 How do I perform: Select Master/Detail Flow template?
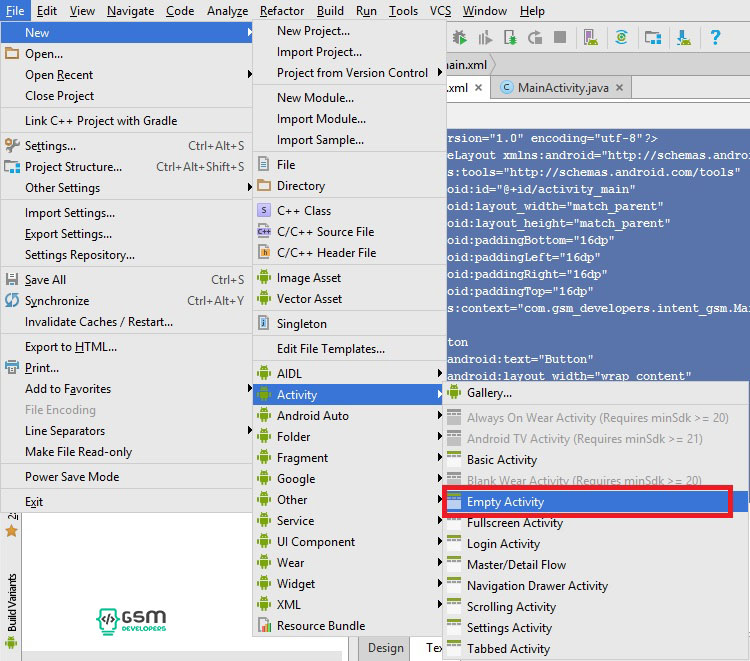coord(516,564)
